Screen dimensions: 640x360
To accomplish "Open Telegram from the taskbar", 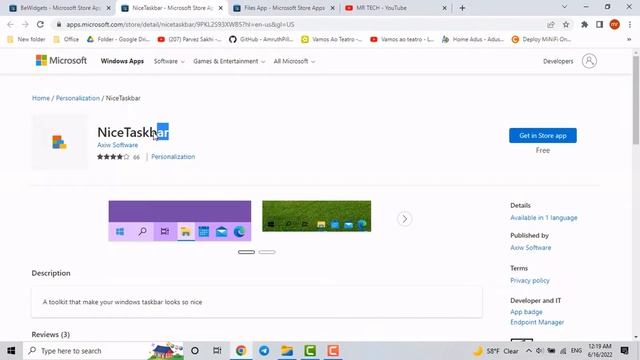I will click(x=264, y=351).
